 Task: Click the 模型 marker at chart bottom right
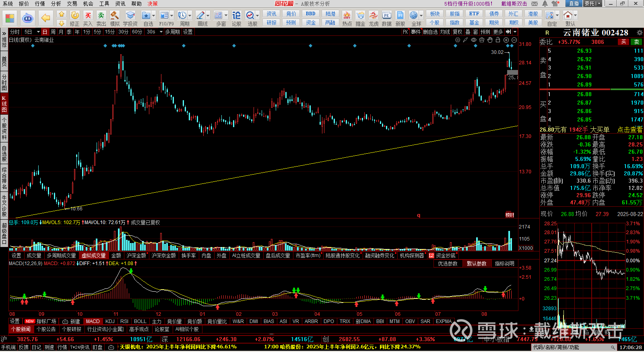(510, 215)
